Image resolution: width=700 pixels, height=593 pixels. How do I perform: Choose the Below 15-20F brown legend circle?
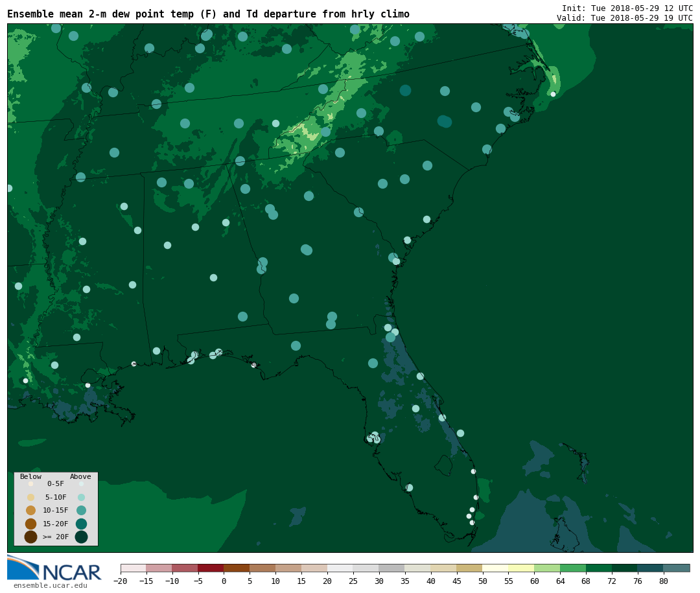click(x=31, y=524)
